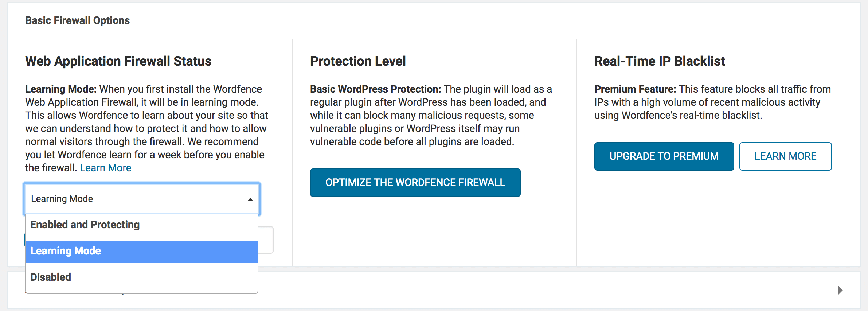Select the highlighted Learning Mode row
The image size is (868, 311).
[x=66, y=251]
